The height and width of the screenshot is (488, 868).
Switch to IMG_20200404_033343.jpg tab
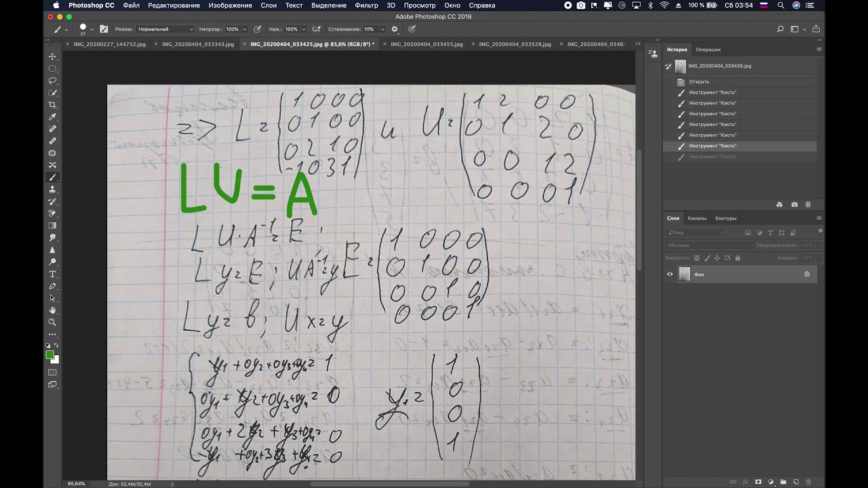(x=198, y=44)
